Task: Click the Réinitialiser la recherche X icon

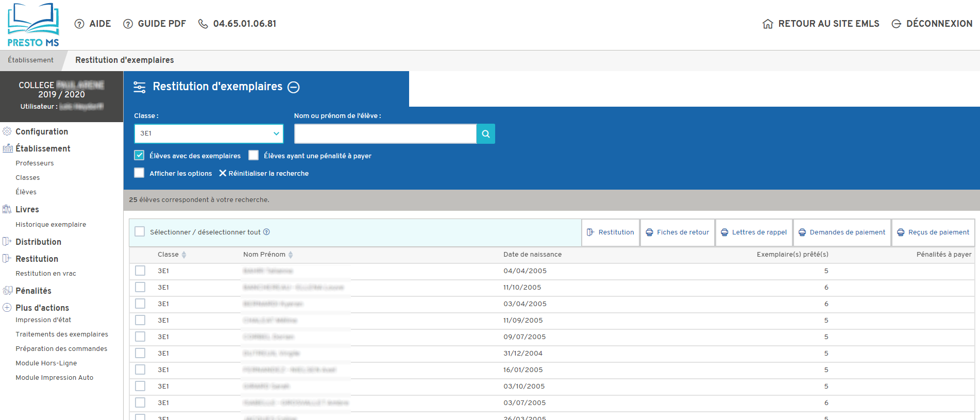Action: [x=223, y=173]
